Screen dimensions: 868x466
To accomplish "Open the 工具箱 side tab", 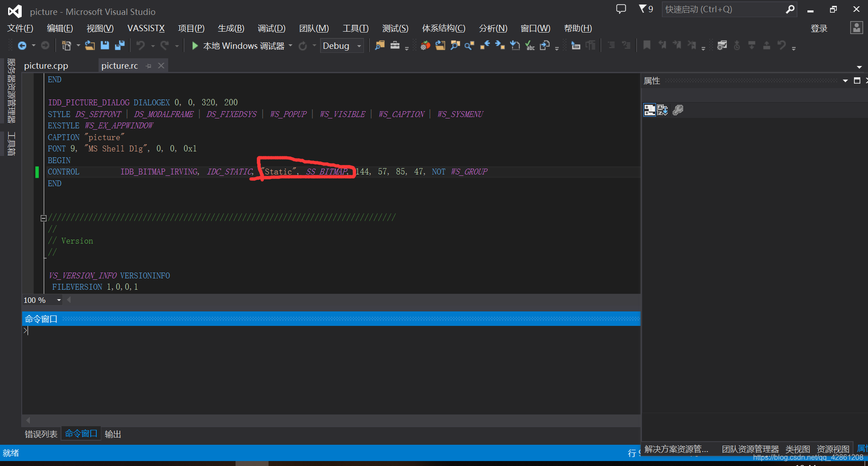I will click(x=11, y=144).
